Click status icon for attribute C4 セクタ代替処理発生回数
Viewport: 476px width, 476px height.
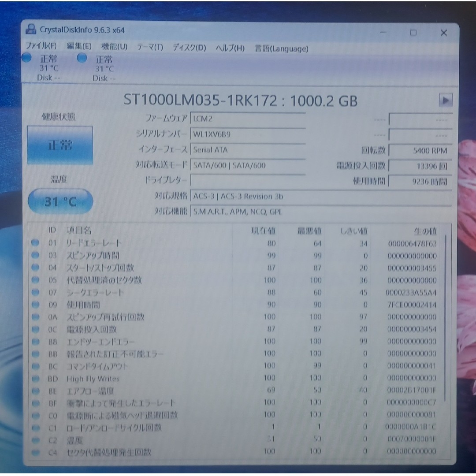click(x=36, y=452)
